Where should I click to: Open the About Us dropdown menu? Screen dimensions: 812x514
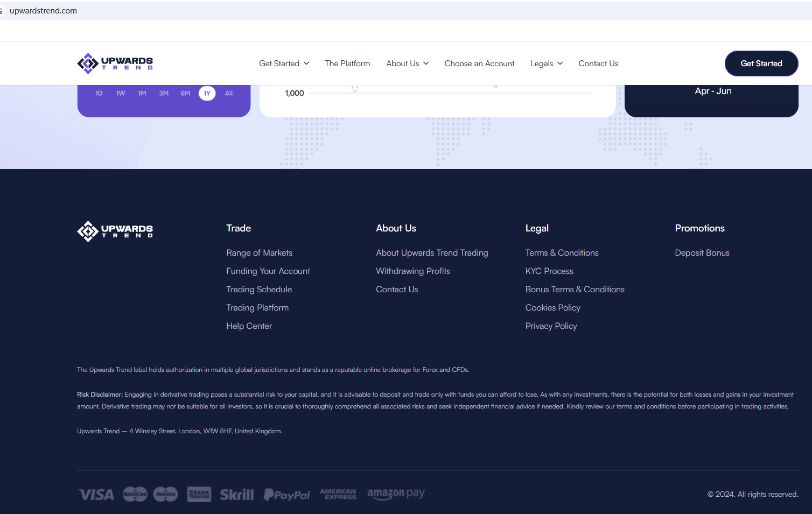pyautogui.click(x=407, y=64)
